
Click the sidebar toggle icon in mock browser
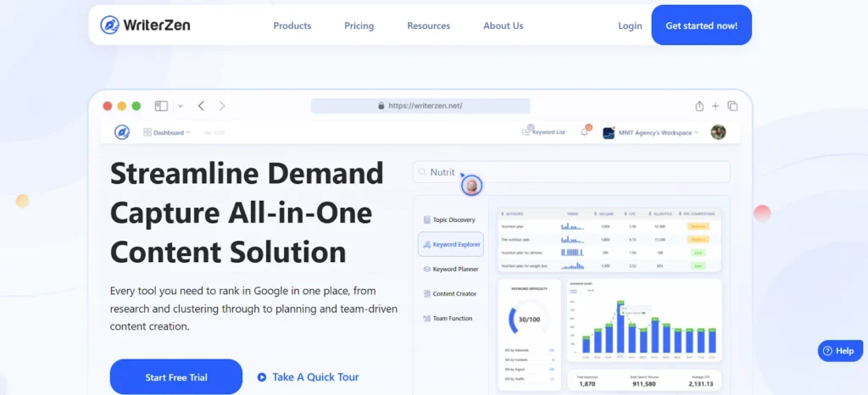click(x=161, y=106)
